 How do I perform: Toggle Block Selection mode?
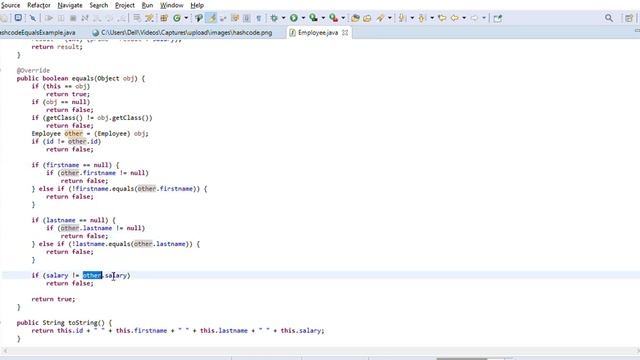(x=247, y=18)
